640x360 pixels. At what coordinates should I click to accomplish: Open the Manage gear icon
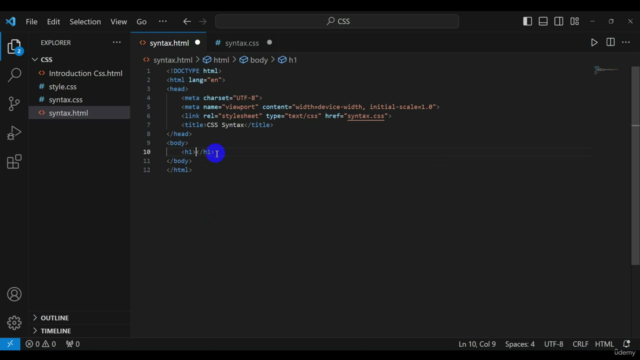click(14, 323)
